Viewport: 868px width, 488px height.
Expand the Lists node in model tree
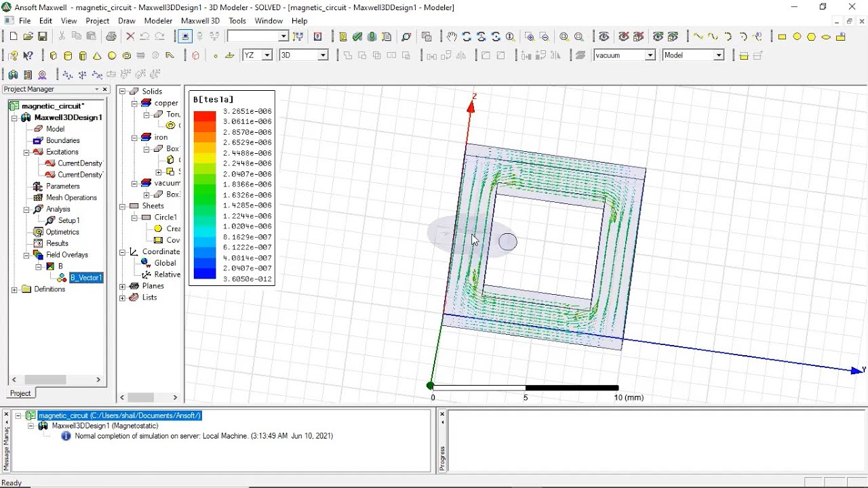tap(123, 298)
